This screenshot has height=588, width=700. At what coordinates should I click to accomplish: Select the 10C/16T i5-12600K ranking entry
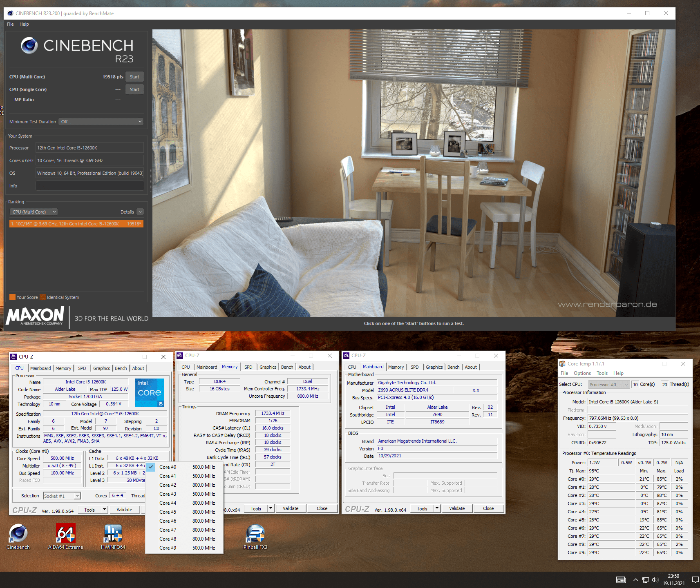coord(76,224)
